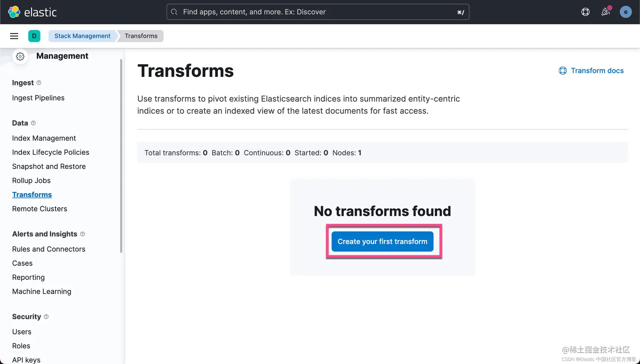Viewport: 640px width, 364px height.
Task: Click the Nodes: 1 stat
Action: tap(347, 153)
